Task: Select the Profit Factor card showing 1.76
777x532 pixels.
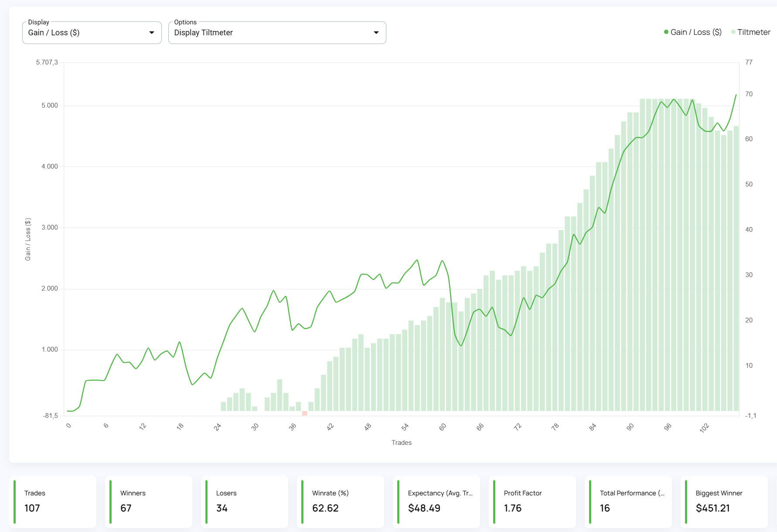Action: 532,502
